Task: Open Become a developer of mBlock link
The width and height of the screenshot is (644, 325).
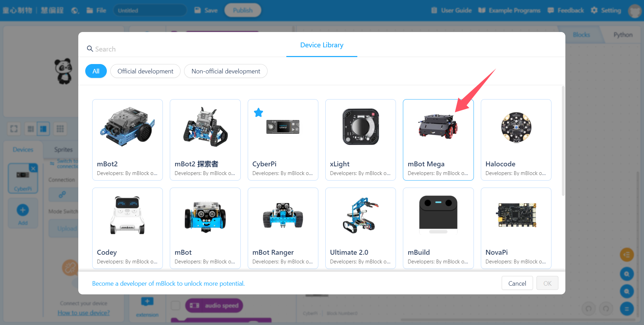Action: tap(168, 284)
